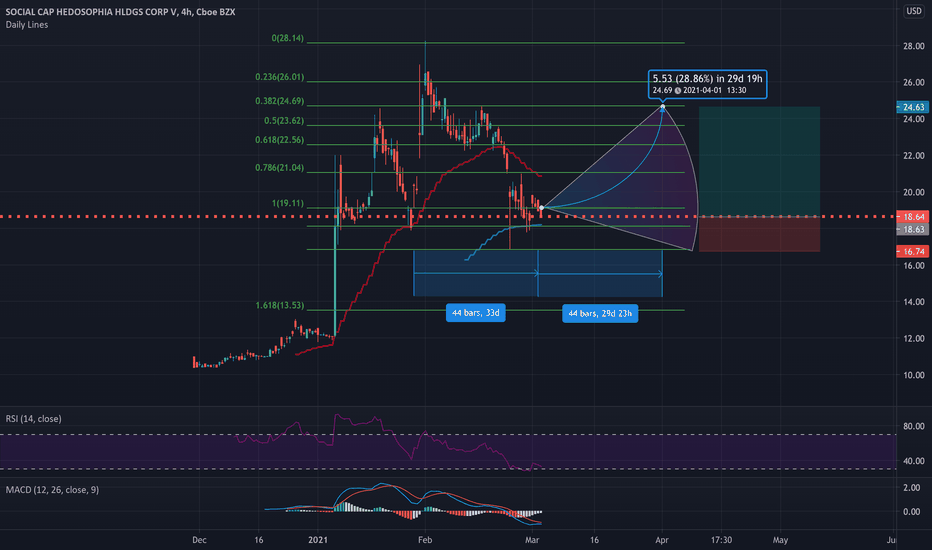Viewport: 932px width, 550px height.
Task: Click the 1(19.11) Fibonacci level label
Action: (288, 203)
